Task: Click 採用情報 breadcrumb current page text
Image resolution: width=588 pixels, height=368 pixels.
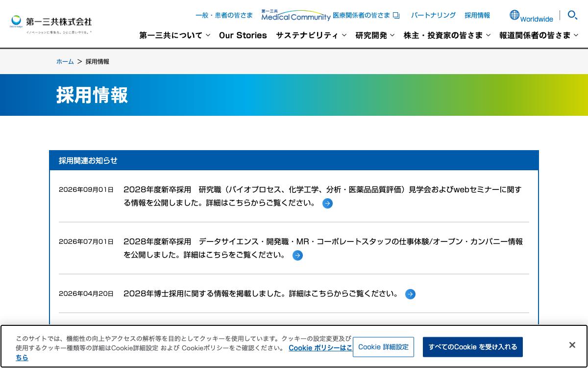Action: (98, 61)
